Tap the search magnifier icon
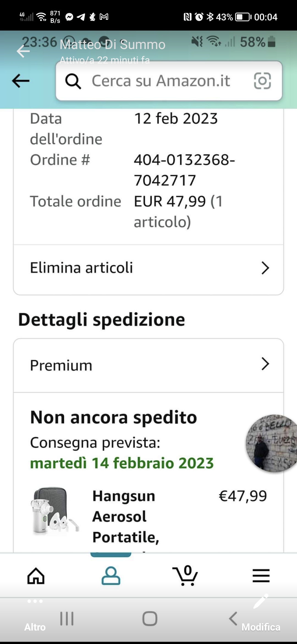Screen dimensions: 297x644 pyautogui.click(x=73, y=81)
